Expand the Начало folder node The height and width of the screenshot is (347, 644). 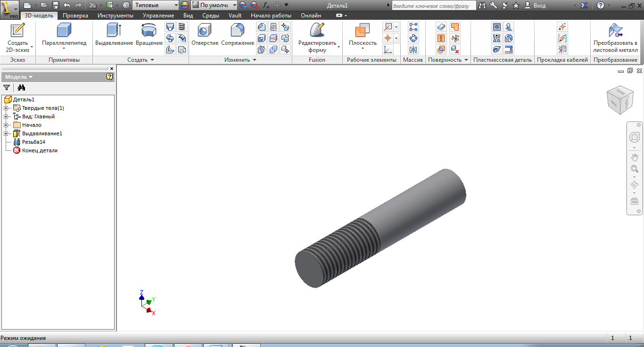tap(6, 125)
